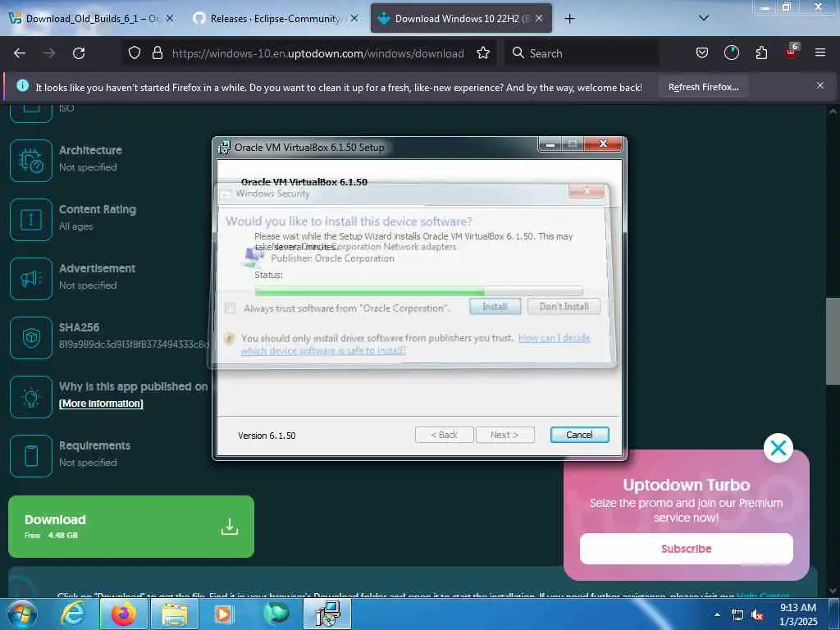This screenshot has height=630, width=840.
Task: Open the More information link
Action: tap(101, 404)
